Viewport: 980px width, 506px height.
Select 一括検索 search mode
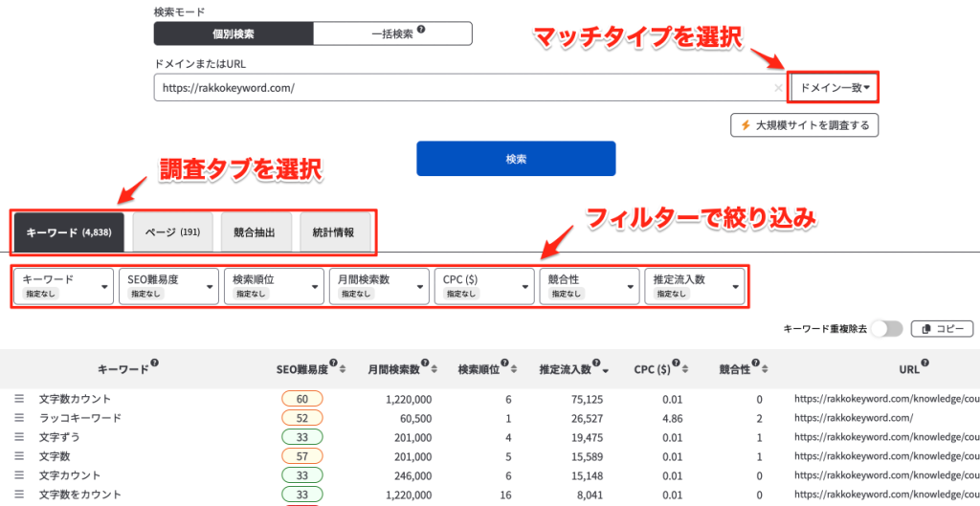tap(392, 34)
